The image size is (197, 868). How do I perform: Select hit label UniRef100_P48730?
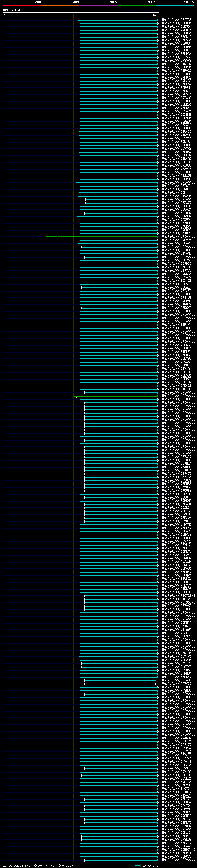click(177, 389)
